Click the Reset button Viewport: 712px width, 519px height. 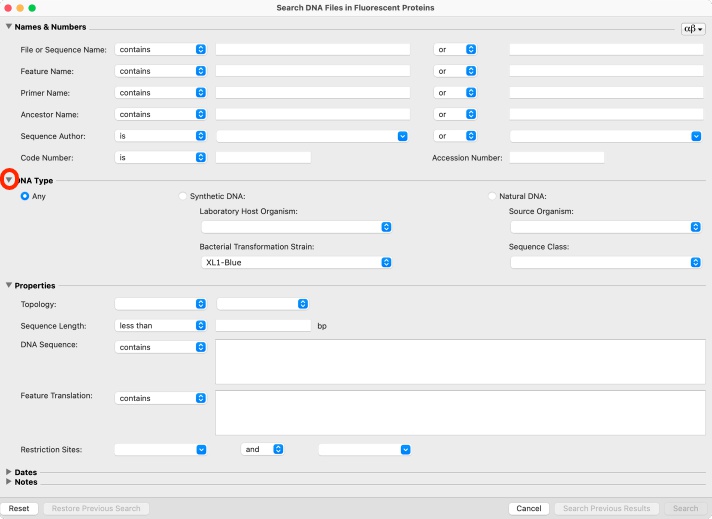click(x=19, y=509)
